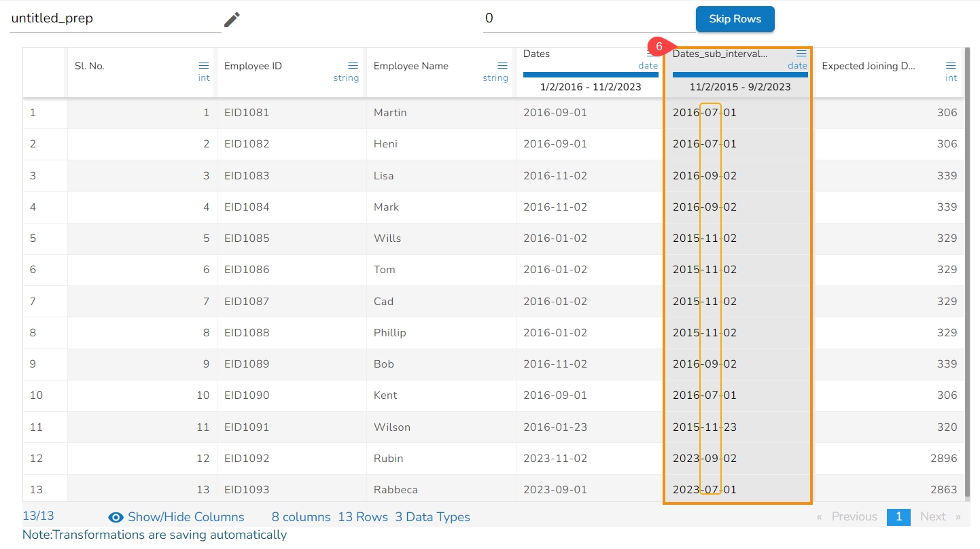
Task: Toggle the Show/Hide Columns eye icon
Action: click(116, 517)
